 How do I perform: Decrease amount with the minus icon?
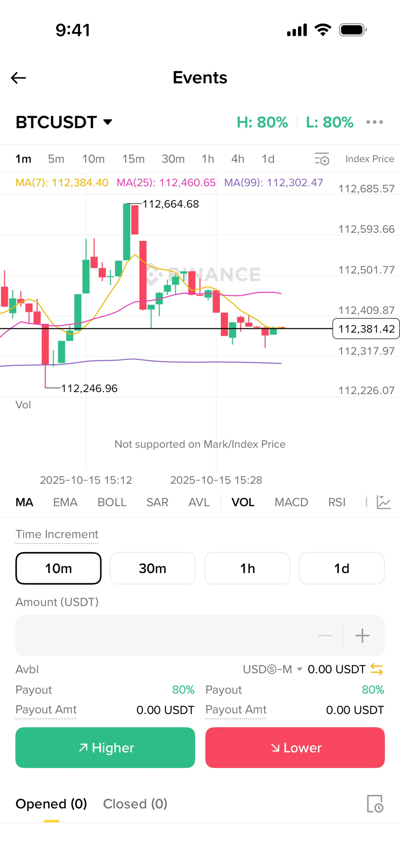pos(325,635)
